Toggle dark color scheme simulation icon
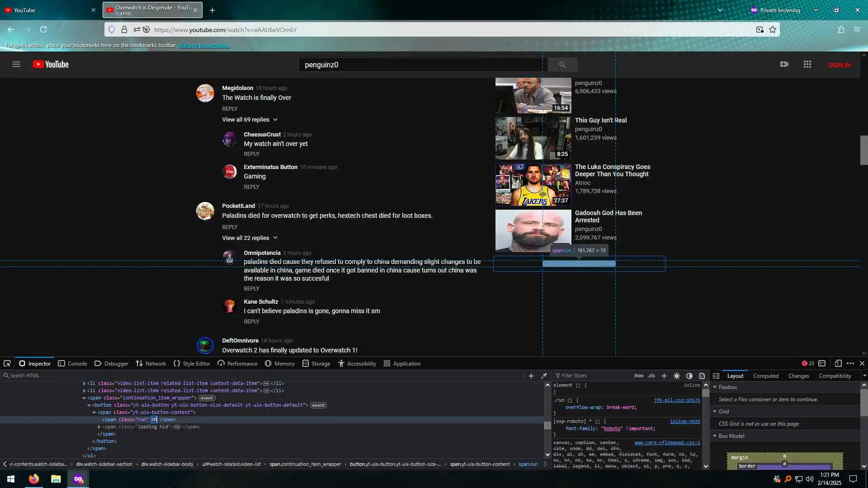Viewport: 868px width, 488px height. (x=689, y=376)
